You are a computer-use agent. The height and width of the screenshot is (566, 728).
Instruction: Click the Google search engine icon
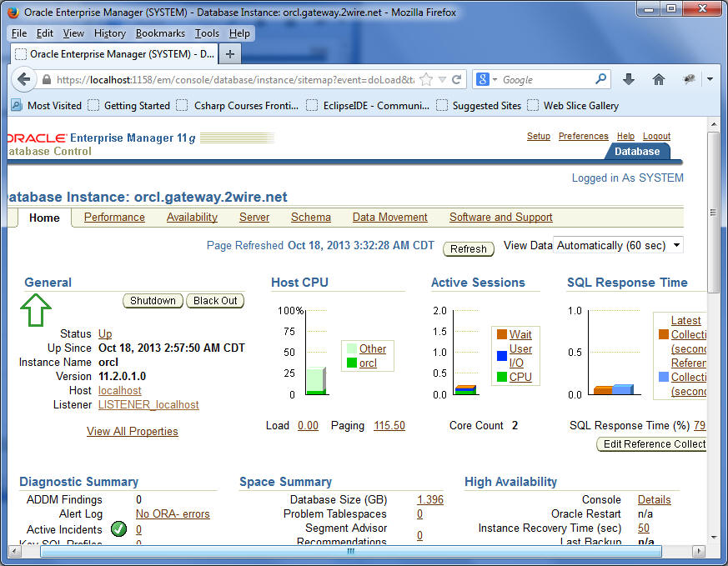[x=482, y=79]
